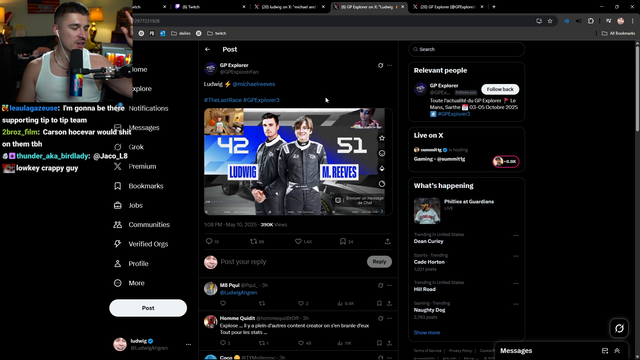This screenshot has height=360, width=640.
Task: Like M8 Pqul's reply
Action: 301,303
